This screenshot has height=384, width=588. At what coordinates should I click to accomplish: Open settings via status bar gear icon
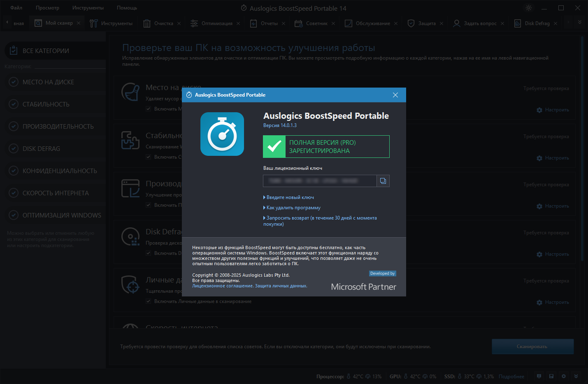pyautogui.click(x=564, y=376)
